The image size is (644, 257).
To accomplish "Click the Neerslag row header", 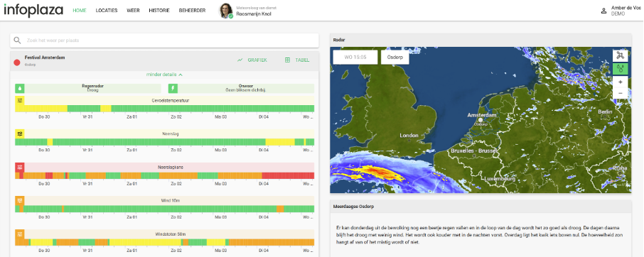I will 169,133.
